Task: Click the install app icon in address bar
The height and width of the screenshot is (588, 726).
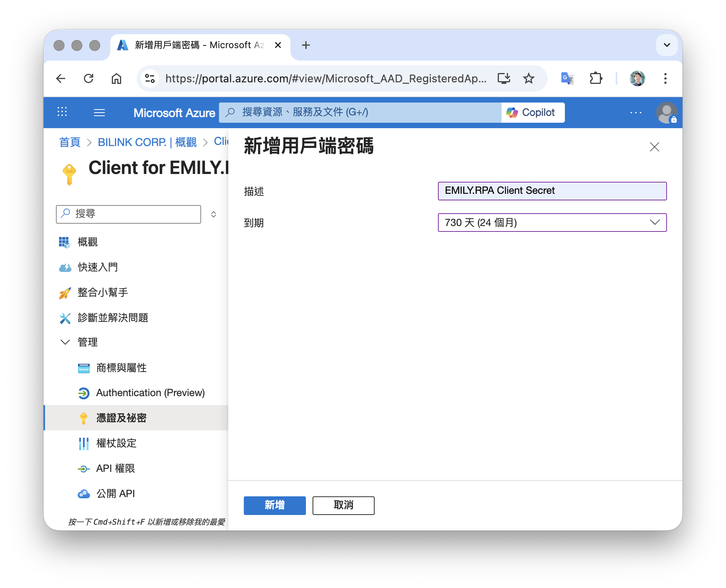Action: (504, 78)
